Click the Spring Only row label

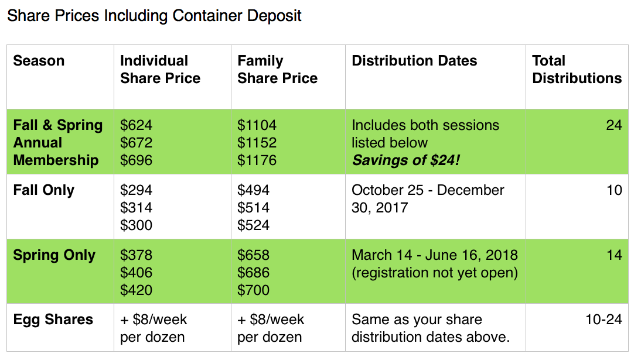tap(54, 255)
